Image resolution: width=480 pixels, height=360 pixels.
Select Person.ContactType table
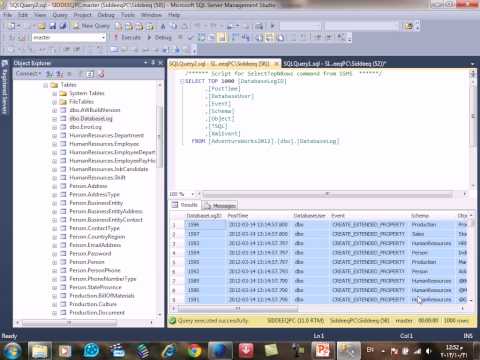click(x=94, y=228)
